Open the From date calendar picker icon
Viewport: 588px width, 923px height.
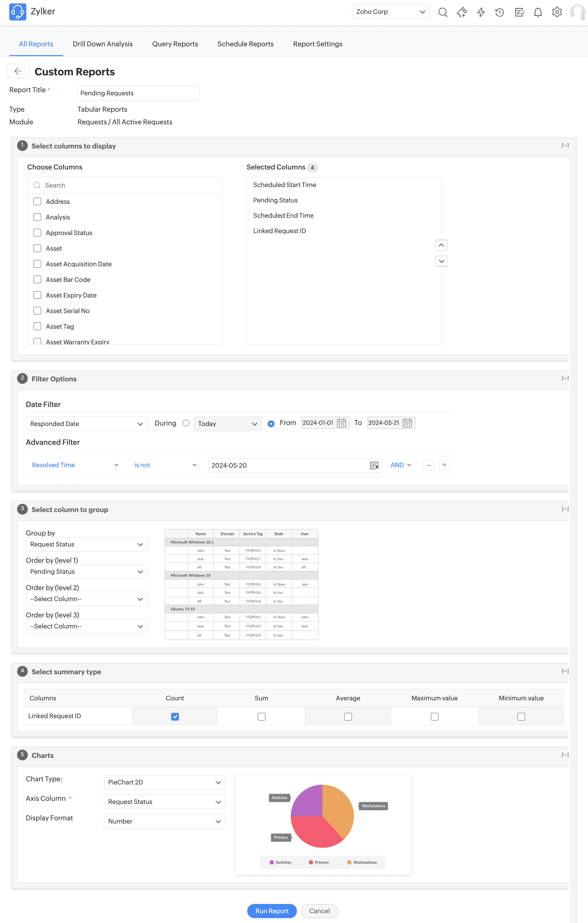click(341, 423)
